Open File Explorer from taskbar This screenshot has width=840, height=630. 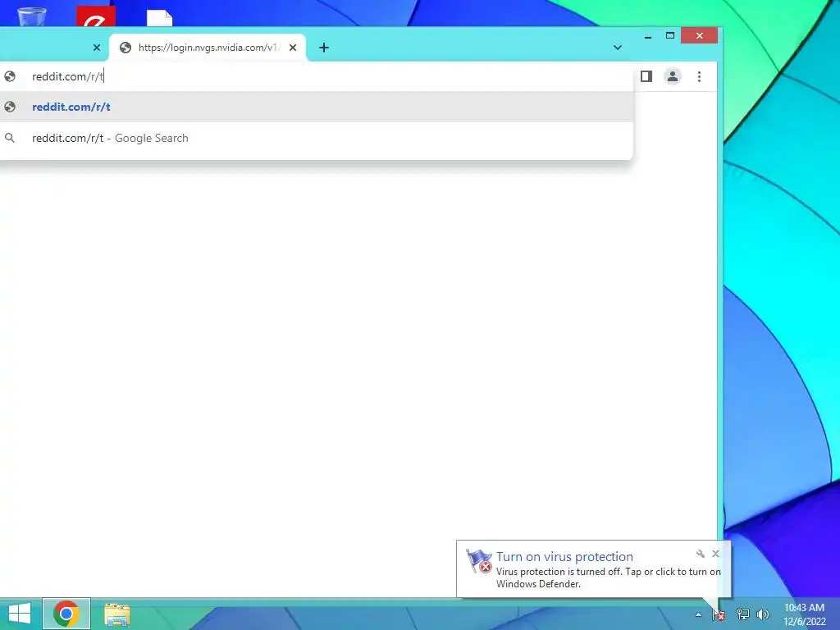tap(117, 614)
